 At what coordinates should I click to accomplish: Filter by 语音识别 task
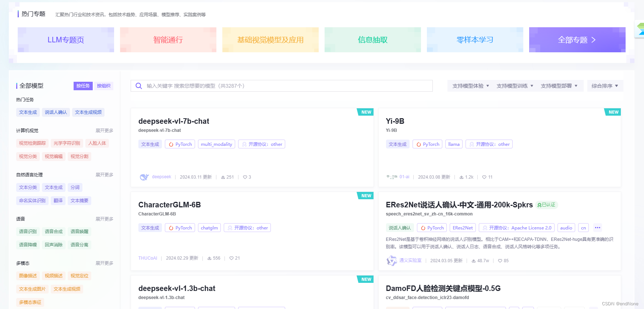28,232
